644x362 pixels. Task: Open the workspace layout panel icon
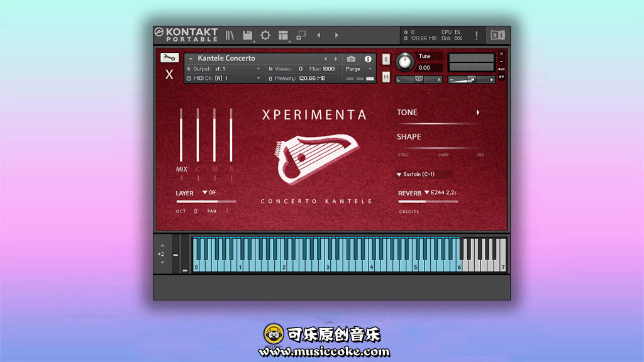tap(283, 35)
